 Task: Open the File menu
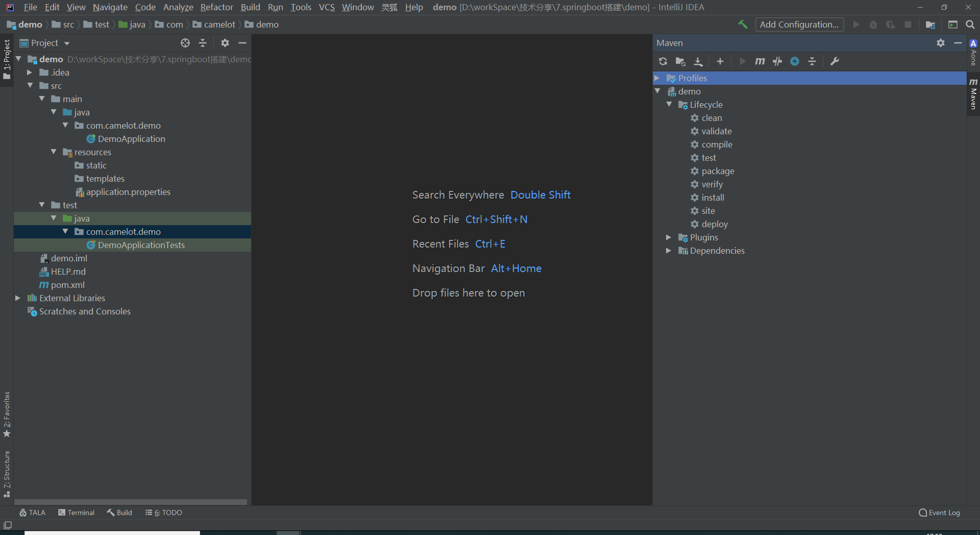[x=30, y=7]
